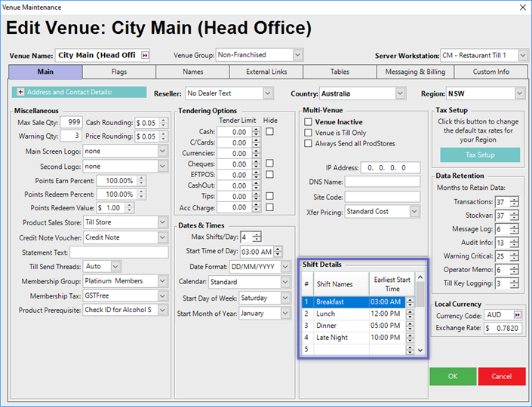Screen dimensions: 532x407
Task: Click the Tax Setup button
Action: click(x=480, y=155)
